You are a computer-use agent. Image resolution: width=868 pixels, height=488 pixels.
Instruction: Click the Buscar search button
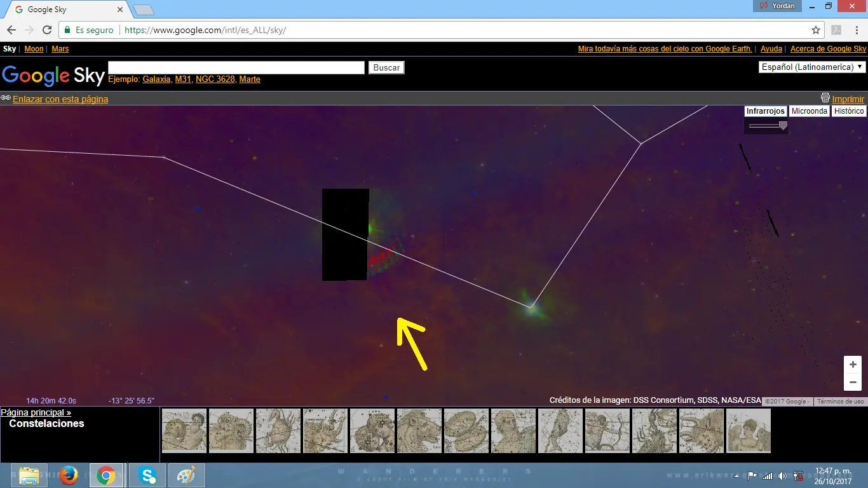(x=386, y=67)
